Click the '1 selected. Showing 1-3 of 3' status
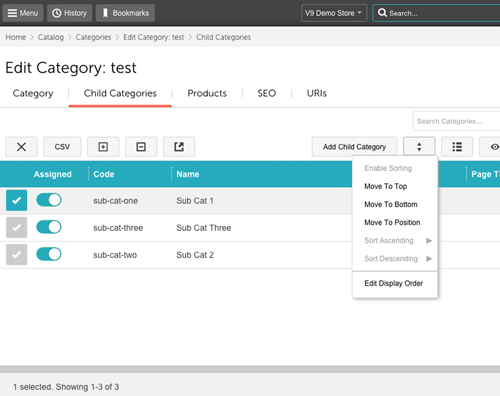 point(66,387)
